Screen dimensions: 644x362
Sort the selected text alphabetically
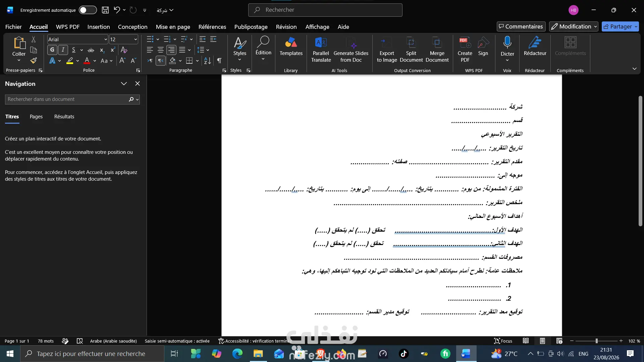[x=208, y=61]
